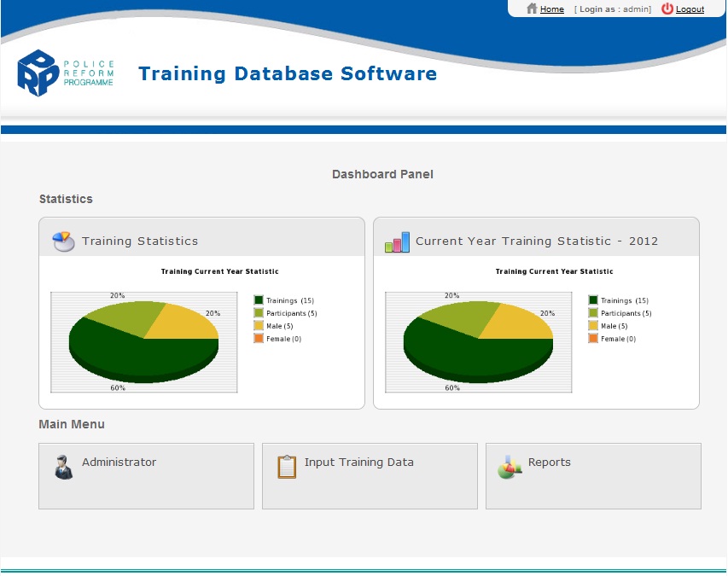Open the Reports menu panel
The height and width of the screenshot is (576, 728).
pos(593,476)
